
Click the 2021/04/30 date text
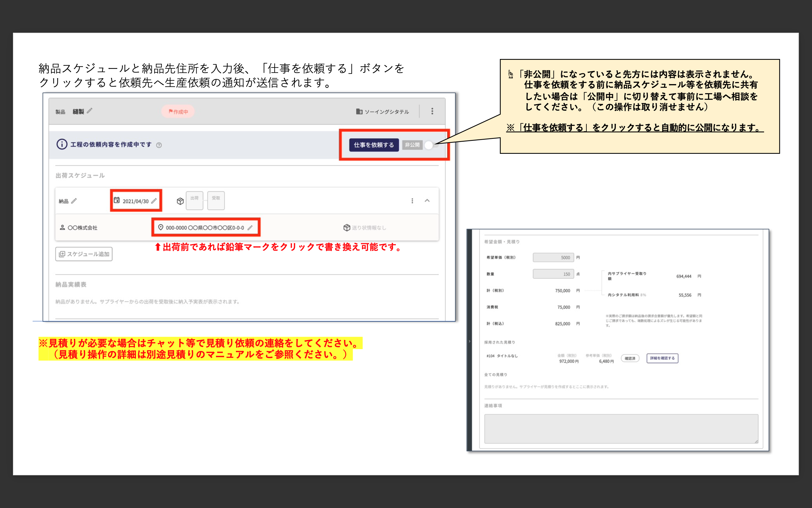[x=136, y=201]
